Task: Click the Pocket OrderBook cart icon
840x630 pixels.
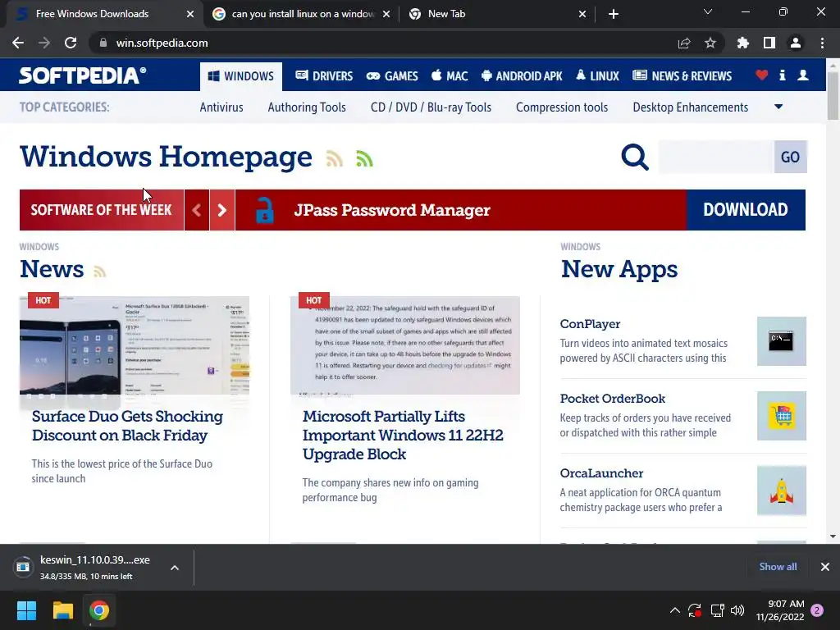Action: click(782, 416)
